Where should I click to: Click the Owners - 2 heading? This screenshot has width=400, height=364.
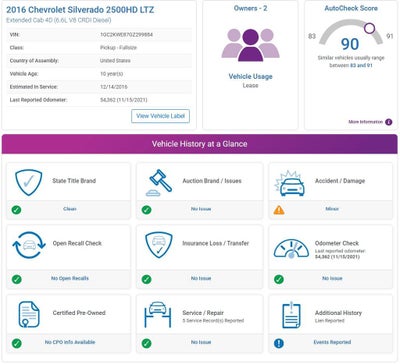point(250,8)
